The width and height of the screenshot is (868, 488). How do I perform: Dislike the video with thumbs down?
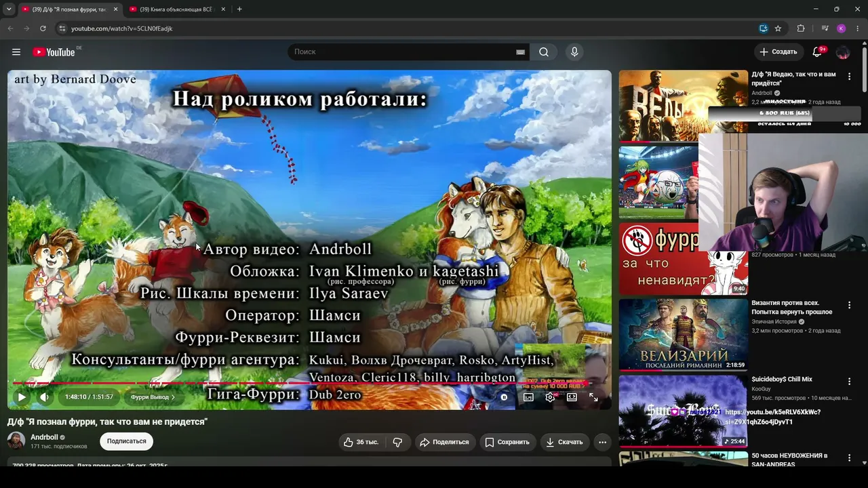(x=397, y=442)
